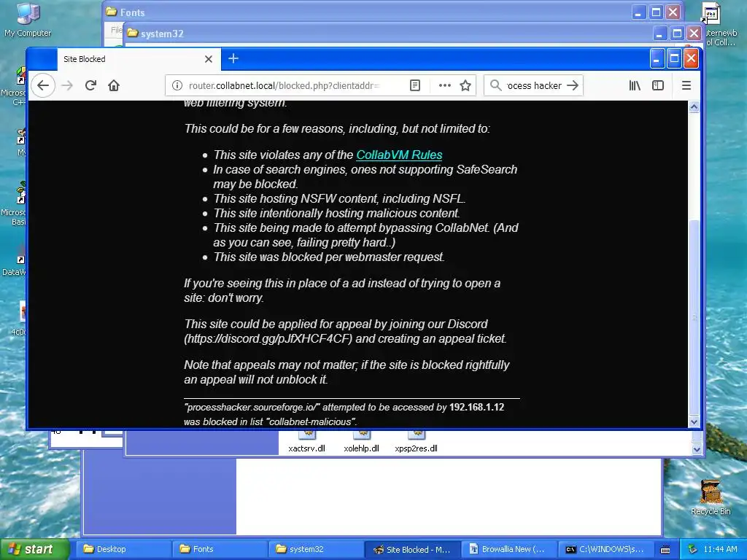This screenshot has width=747, height=560.
Task: Switch to system32 taskbar button
Action: (315, 549)
